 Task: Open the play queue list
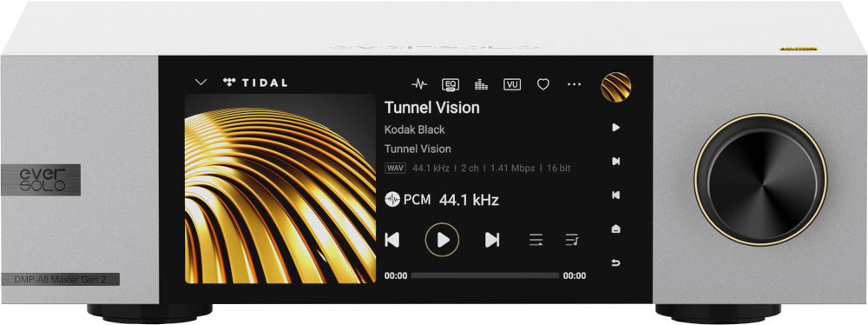572,240
